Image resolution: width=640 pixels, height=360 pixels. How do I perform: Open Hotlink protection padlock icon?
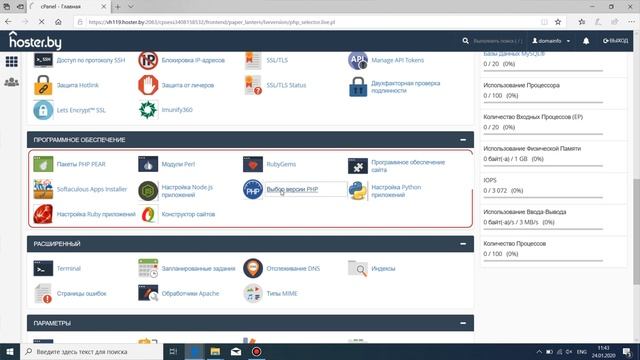pyautogui.click(x=43, y=85)
